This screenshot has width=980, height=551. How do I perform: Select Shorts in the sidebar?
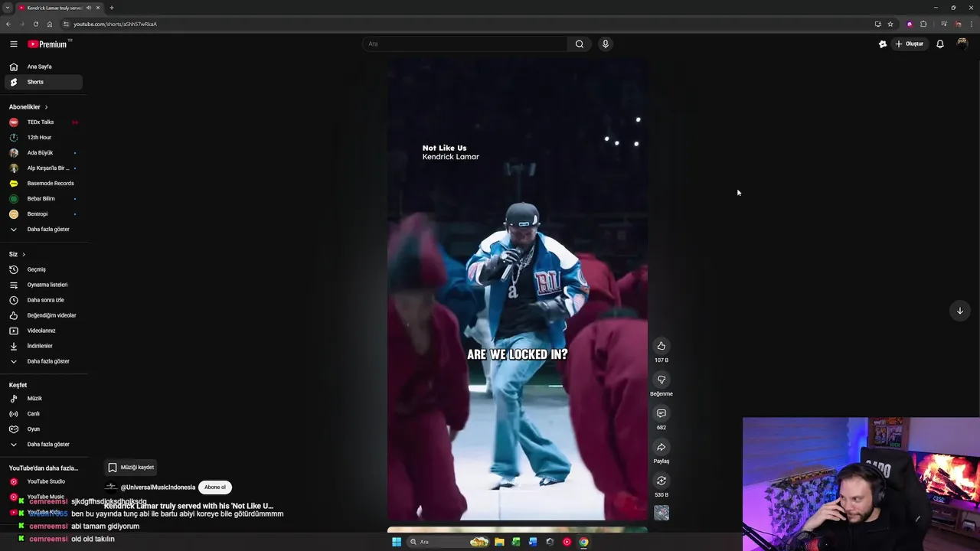tap(43, 82)
